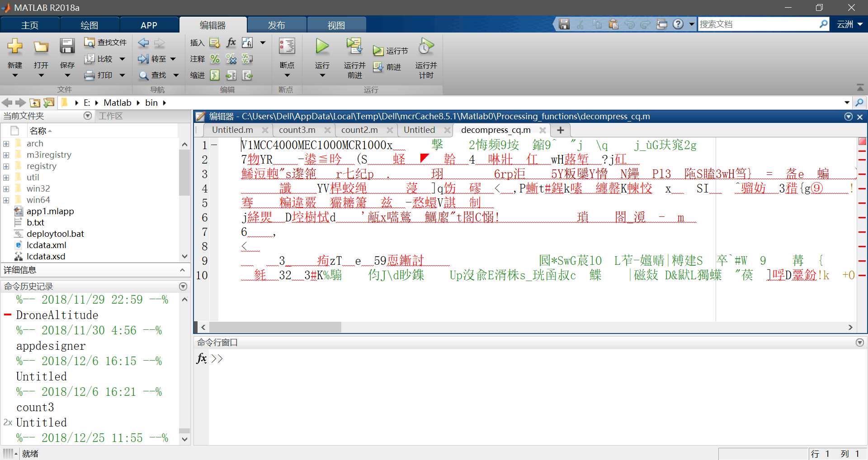Open the 保存 dropdown arrow
This screenshot has height=460, width=868.
67,75
